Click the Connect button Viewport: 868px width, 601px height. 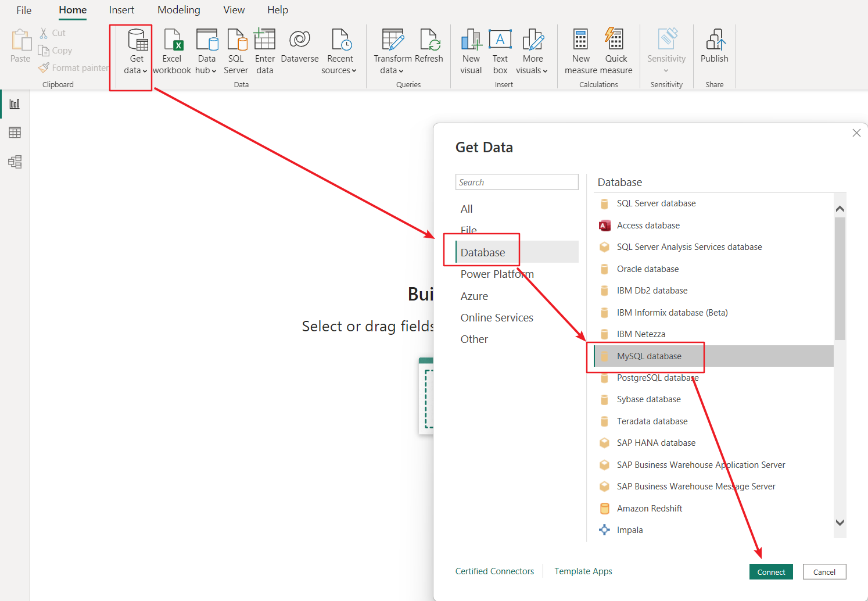pyautogui.click(x=771, y=571)
